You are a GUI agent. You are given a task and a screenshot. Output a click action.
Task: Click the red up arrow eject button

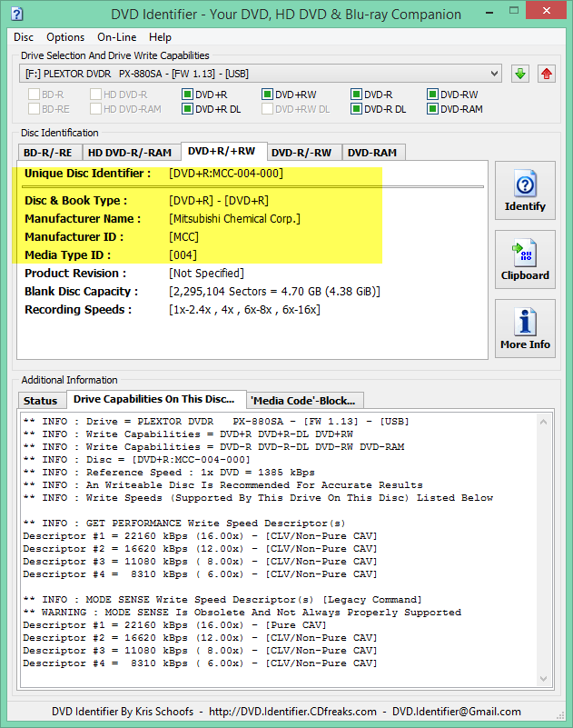click(x=547, y=74)
